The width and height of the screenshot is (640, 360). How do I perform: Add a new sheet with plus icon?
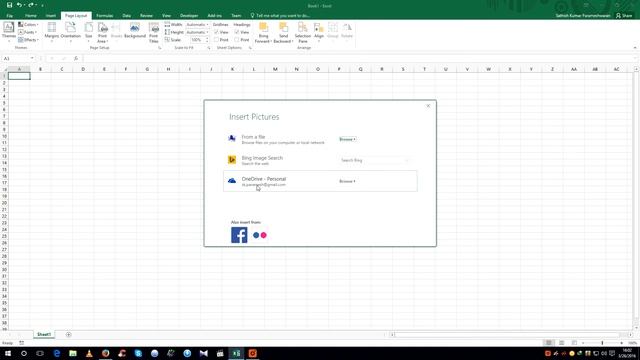click(68, 335)
